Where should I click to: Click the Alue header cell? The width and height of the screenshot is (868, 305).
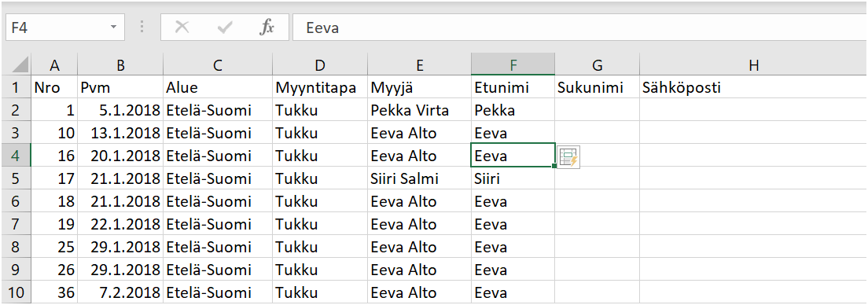click(x=218, y=87)
